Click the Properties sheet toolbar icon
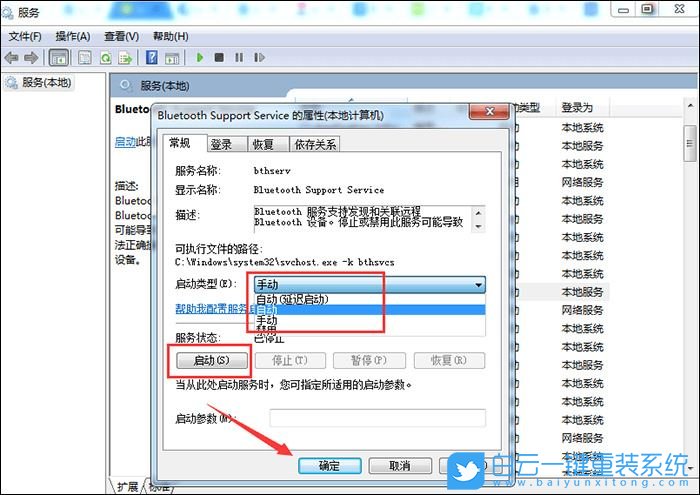Viewport: 700px width, 495px height. (x=85, y=58)
